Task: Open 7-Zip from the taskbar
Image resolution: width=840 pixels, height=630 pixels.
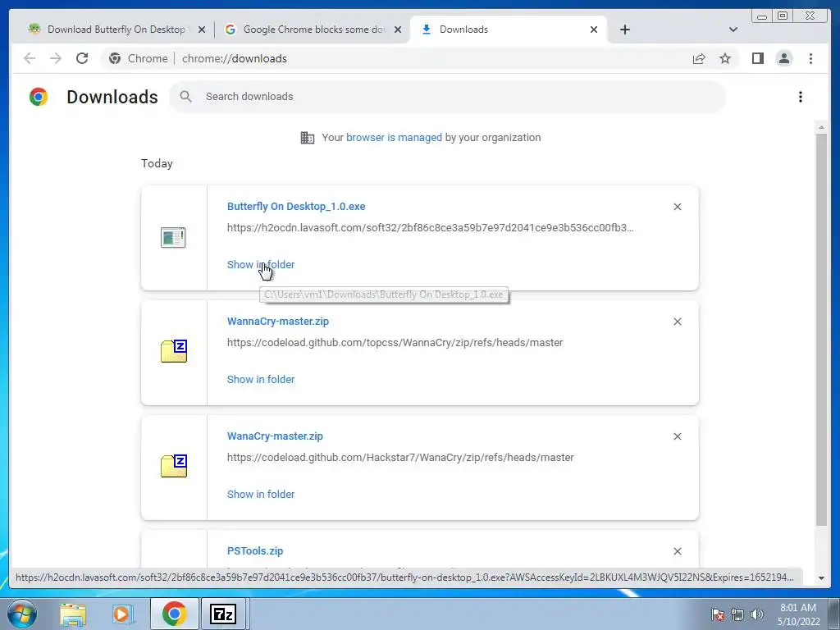Action: 223,614
